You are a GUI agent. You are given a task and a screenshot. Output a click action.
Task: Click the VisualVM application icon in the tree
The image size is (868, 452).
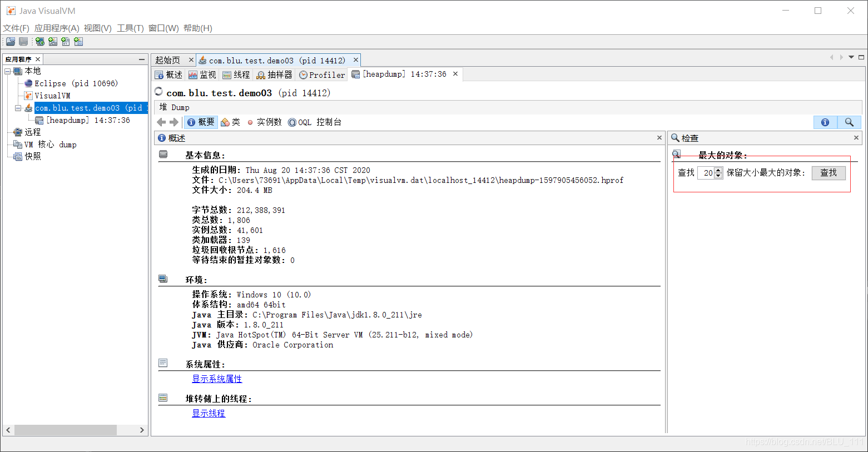tap(28, 96)
